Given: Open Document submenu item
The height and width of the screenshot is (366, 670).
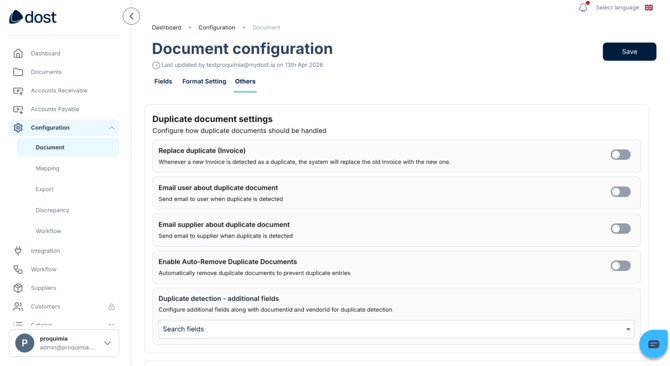Looking at the screenshot, I should coord(68,147).
